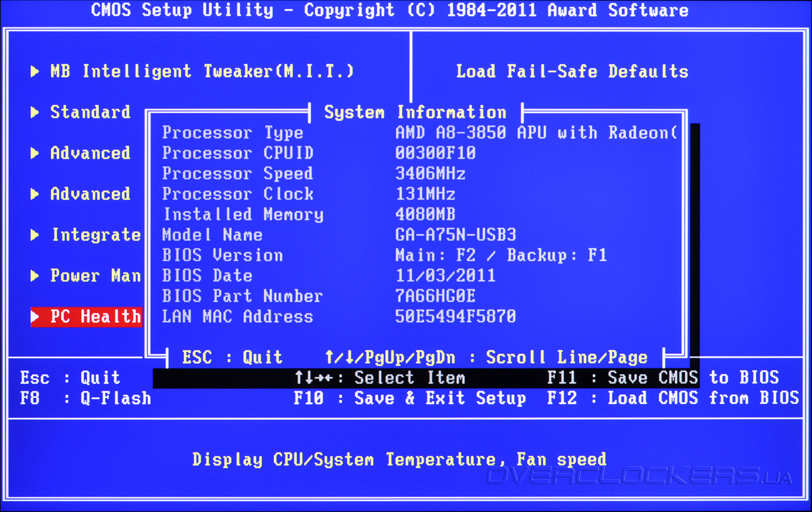Click F12 : Load CMOS from BIOS
Viewport: 812px width, 512px height.
pos(673,398)
